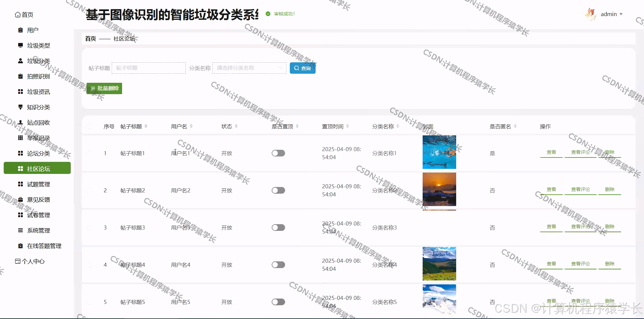Image resolution: width=644 pixels, height=319 pixels.
Task: Click the 在线答题管理 sidebar icon
Action: [20, 246]
